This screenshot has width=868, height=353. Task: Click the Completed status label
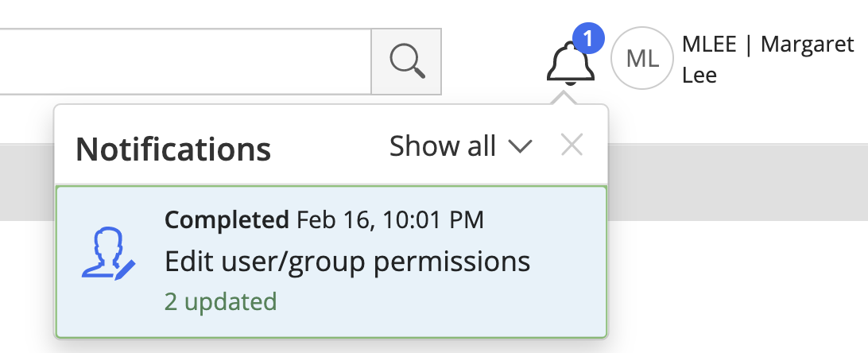227,219
